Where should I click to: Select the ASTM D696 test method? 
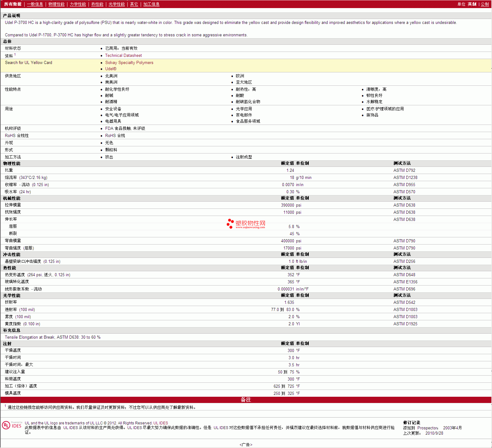click(404, 289)
